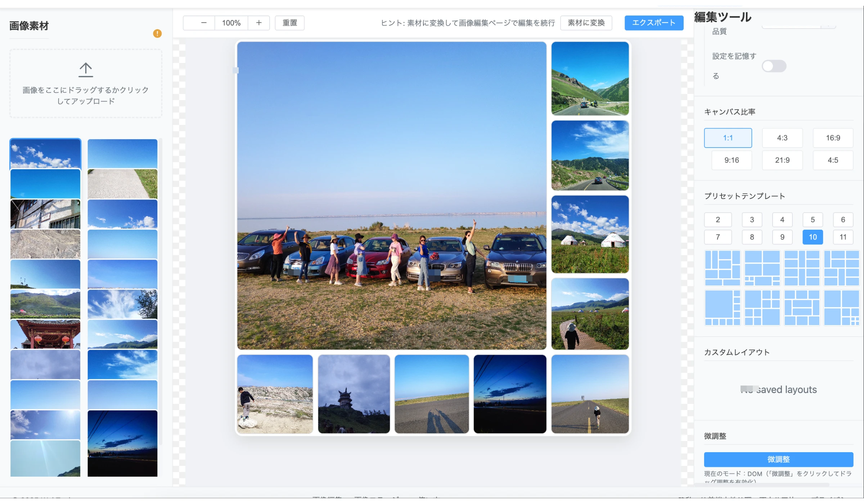Image resolution: width=864 pixels, height=504 pixels.
Task: Pick the concrete path material thumbnail
Action: pyautogui.click(x=122, y=184)
